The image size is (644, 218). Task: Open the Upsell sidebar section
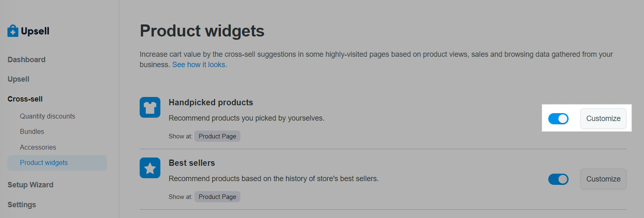click(18, 79)
